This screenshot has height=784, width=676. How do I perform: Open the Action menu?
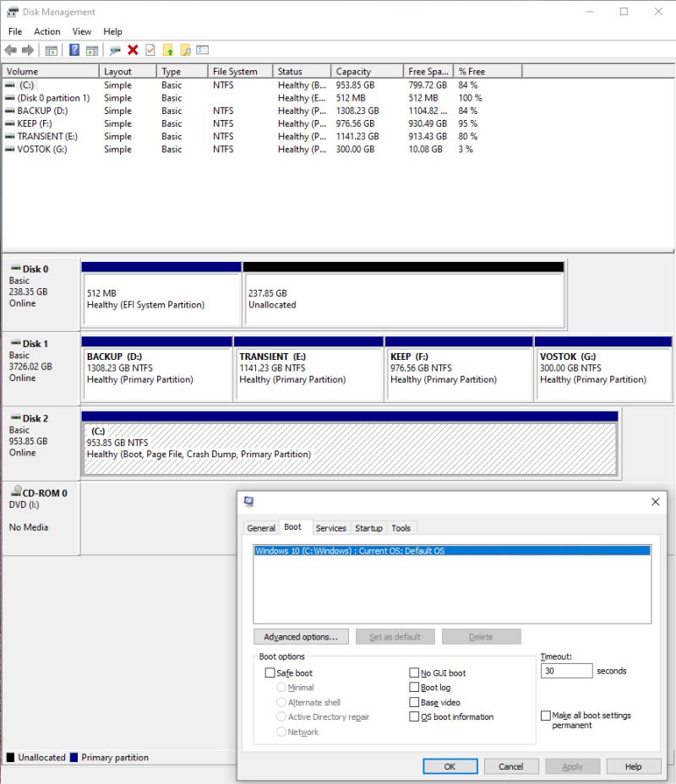(x=46, y=31)
